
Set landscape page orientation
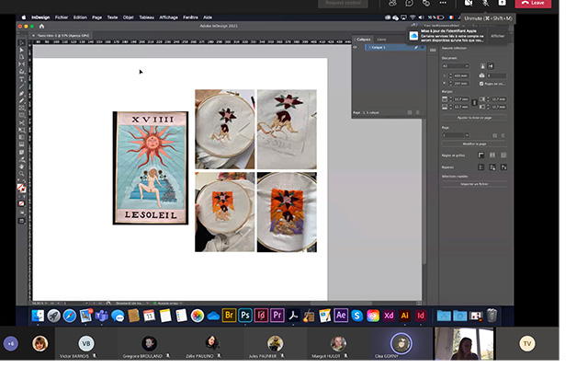pos(491,66)
